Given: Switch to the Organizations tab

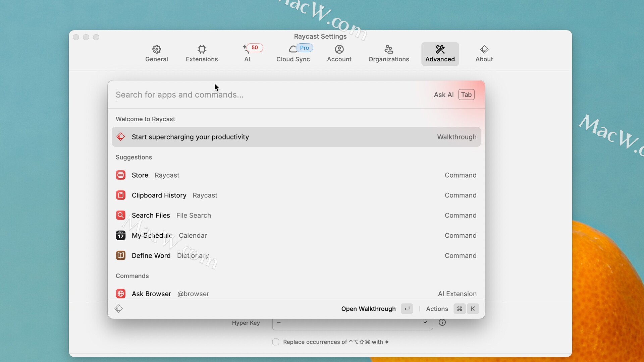Looking at the screenshot, I should pos(389,54).
